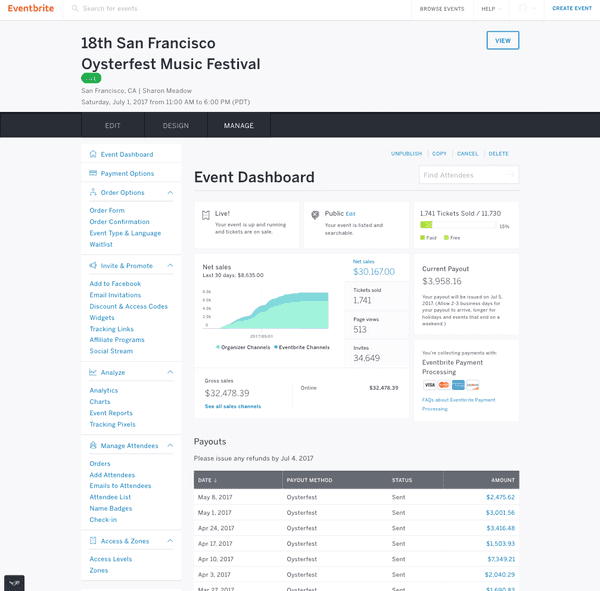Click Edit next to Public
Viewport: 600px width, 591px height.
pos(351,214)
